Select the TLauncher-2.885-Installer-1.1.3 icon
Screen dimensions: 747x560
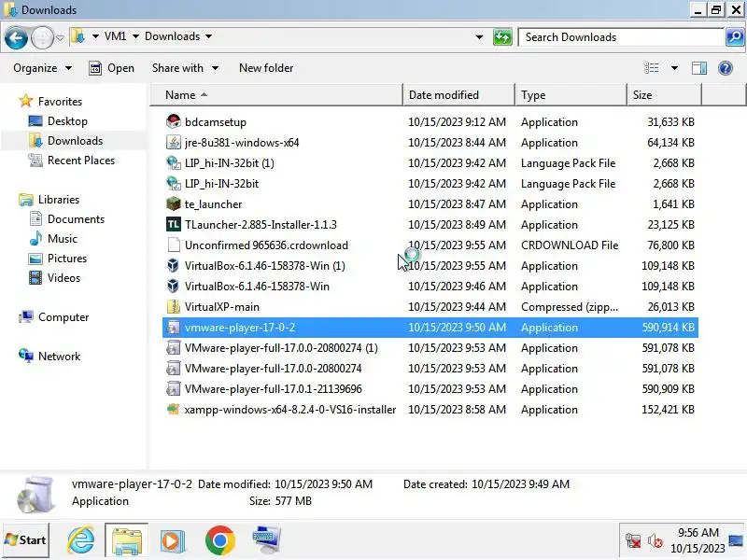pos(174,224)
